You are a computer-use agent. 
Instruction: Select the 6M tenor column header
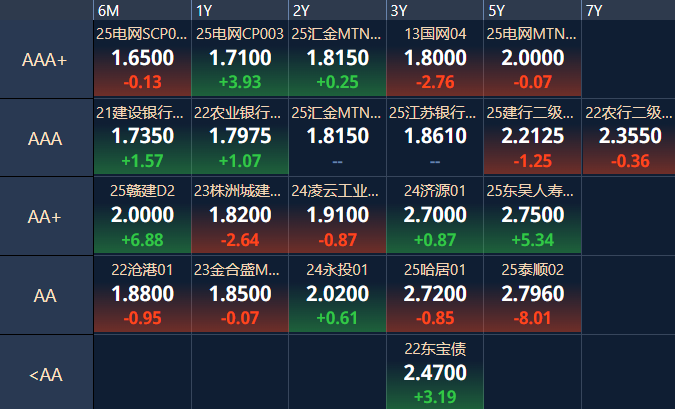click(x=141, y=10)
